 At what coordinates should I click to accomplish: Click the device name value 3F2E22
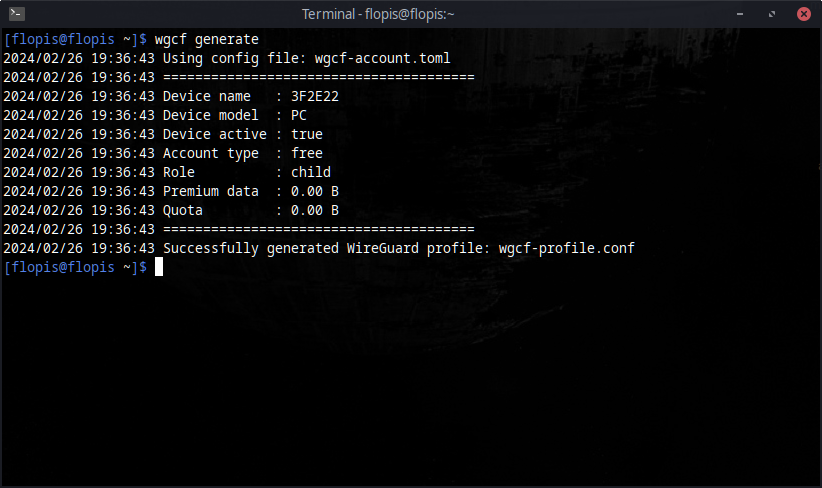[x=314, y=96]
